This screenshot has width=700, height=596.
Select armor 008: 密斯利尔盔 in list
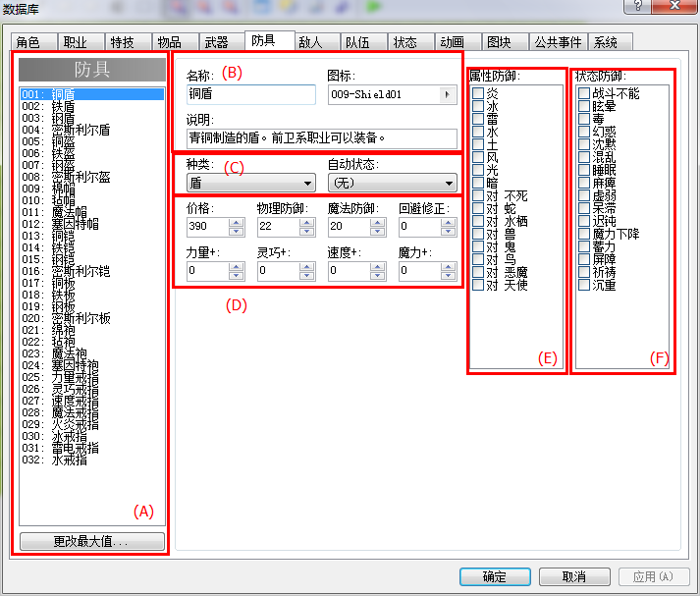(x=92, y=177)
